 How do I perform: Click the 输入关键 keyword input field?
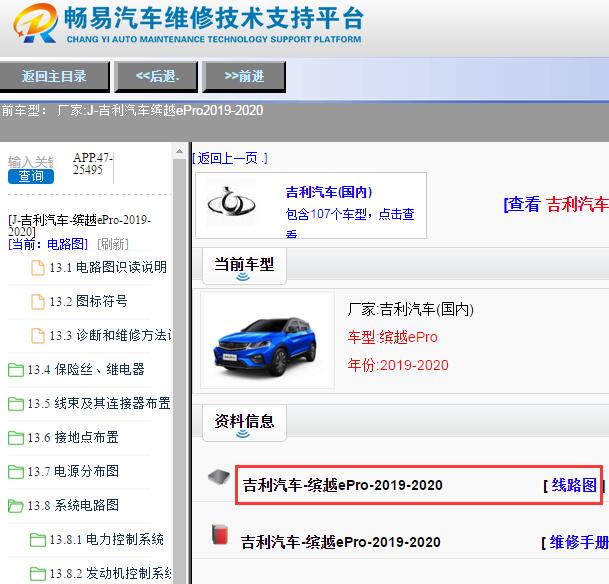coord(31,161)
